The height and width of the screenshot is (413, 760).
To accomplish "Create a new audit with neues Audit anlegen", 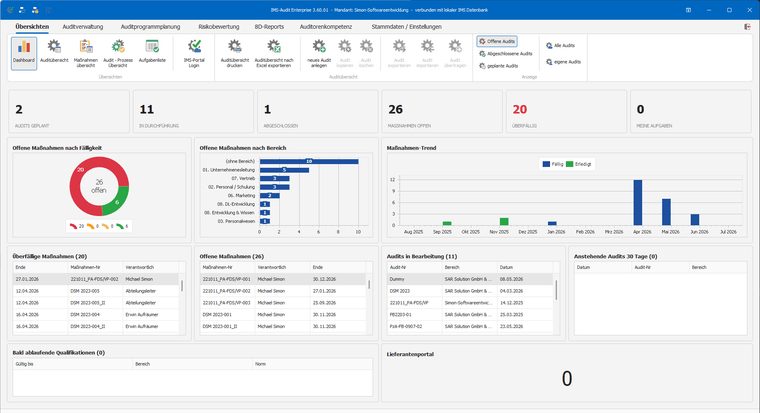I will pyautogui.click(x=319, y=53).
